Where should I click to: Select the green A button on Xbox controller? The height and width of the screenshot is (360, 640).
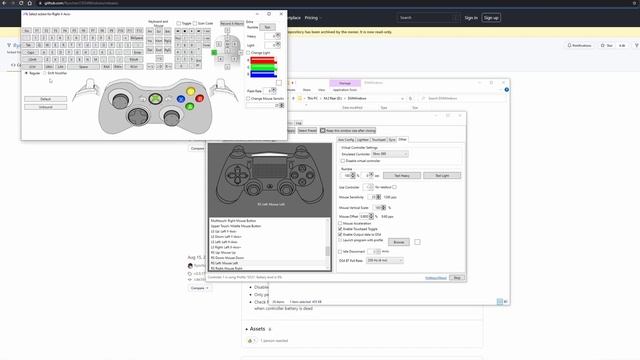[190, 107]
